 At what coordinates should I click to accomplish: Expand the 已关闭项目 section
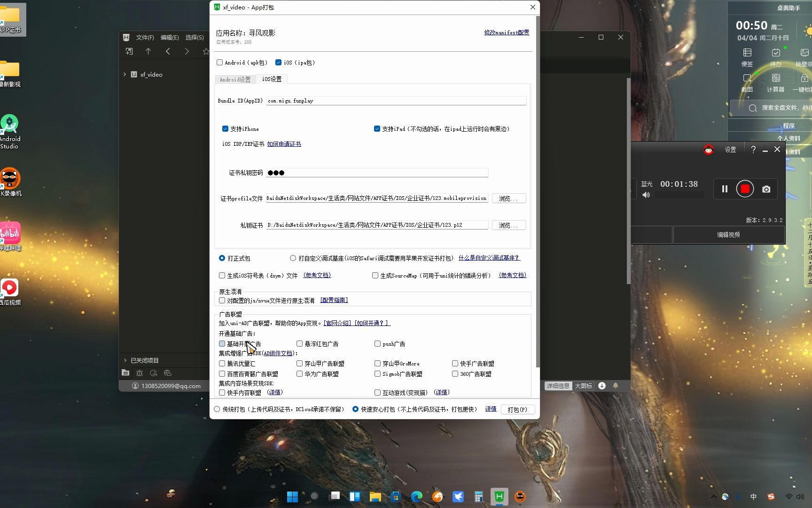coord(125,360)
